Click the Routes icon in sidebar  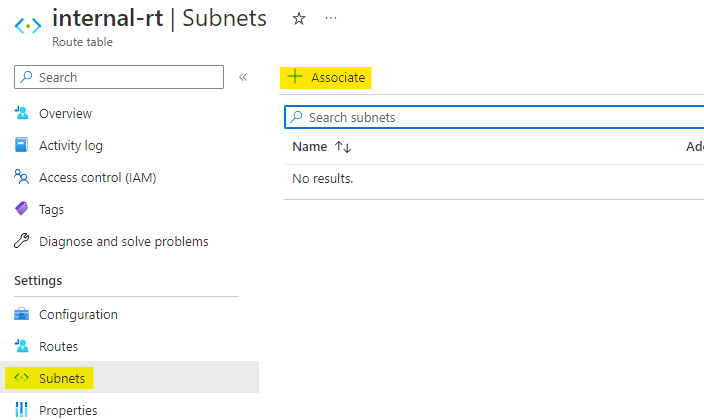(x=22, y=346)
